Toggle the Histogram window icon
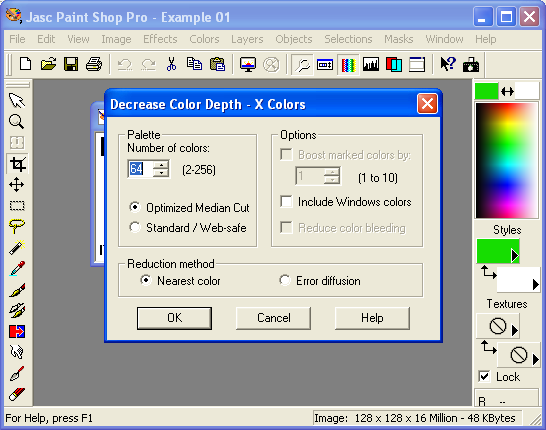This screenshot has width=546, height=430. [370, 64]
